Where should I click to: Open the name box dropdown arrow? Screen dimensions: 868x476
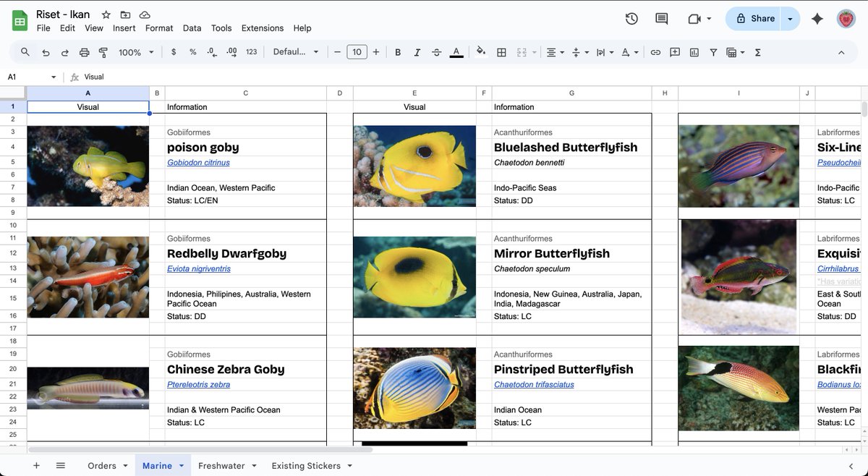(x=54, y=77)
